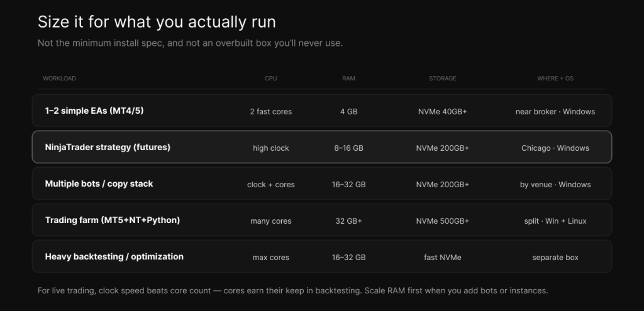Image resolution: width=644 pixels, height=311 pixels.
Task: Click the 'separate box' cell
Action: point(555,257)
